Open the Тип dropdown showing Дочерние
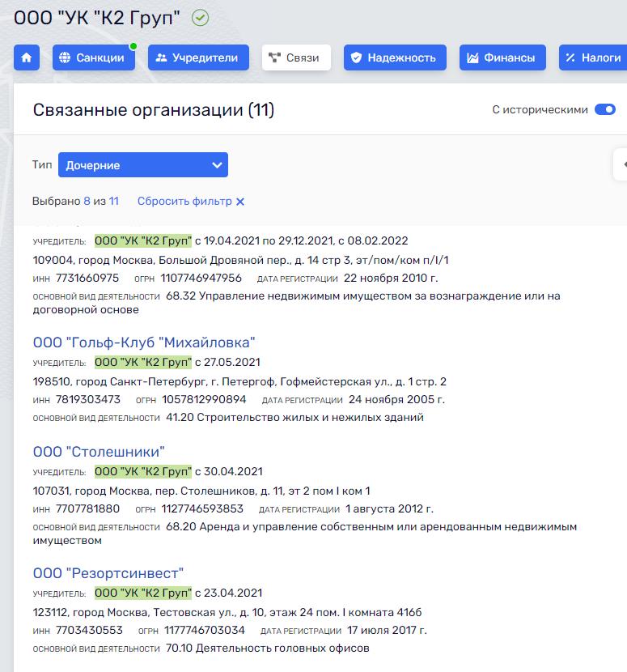Viewport: 627px width, 672px height. tap(143, 165)
